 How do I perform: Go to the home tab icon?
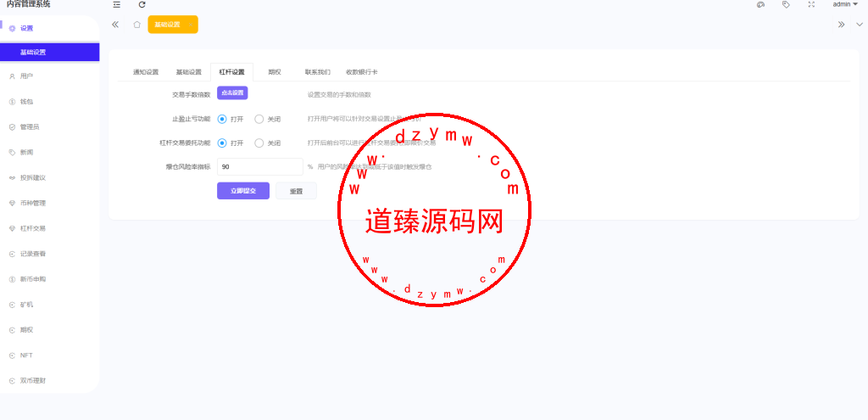tap(136, 25)
